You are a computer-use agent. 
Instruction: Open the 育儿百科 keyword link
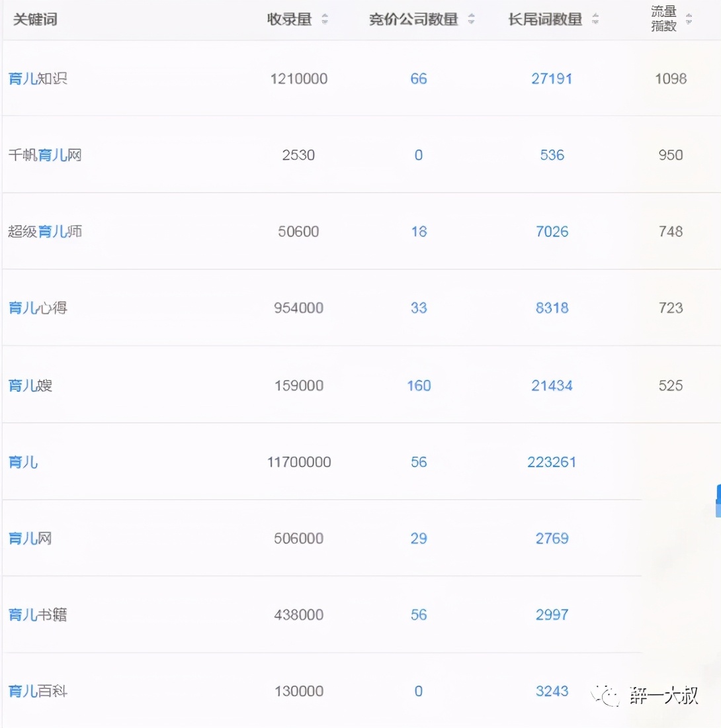(37, 690)
